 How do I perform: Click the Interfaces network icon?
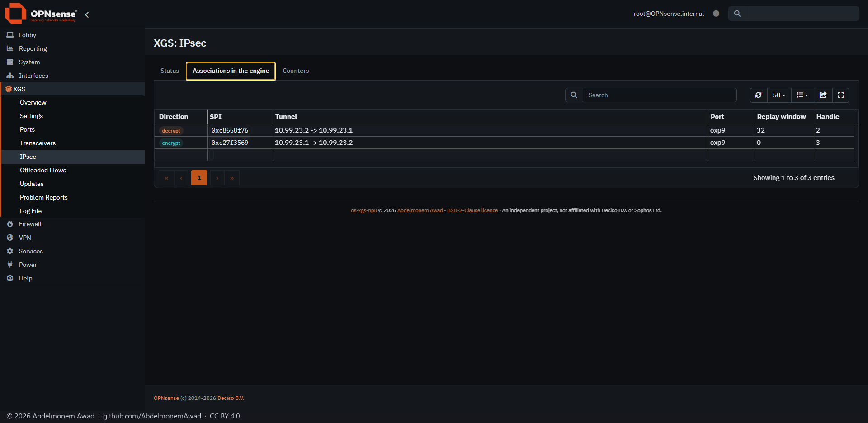tap(10, 76)
